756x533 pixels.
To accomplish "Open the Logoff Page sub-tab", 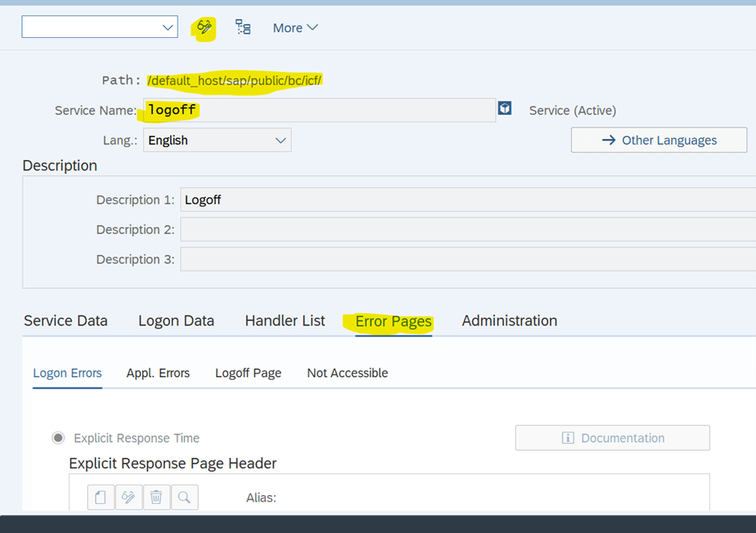I will [x=248, y=373].
